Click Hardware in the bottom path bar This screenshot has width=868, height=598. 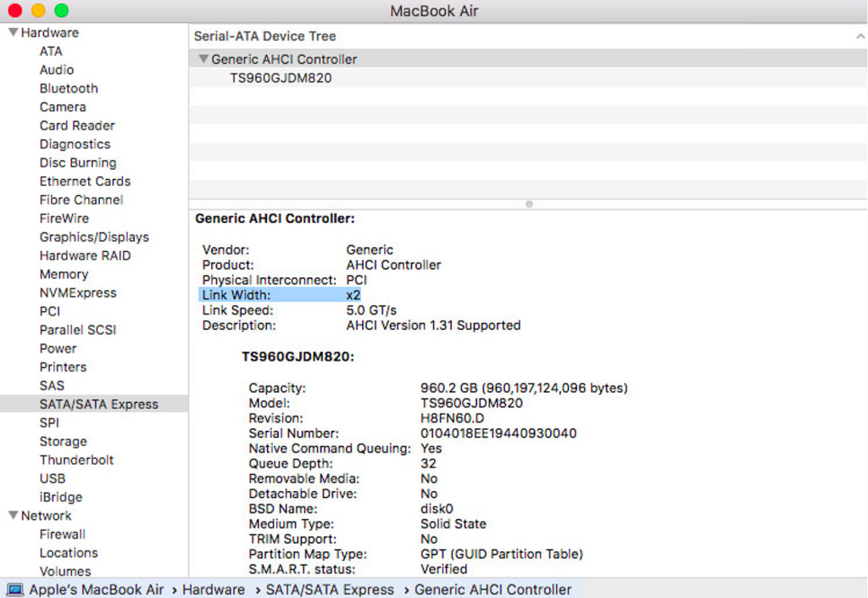[x=214, y=590]
